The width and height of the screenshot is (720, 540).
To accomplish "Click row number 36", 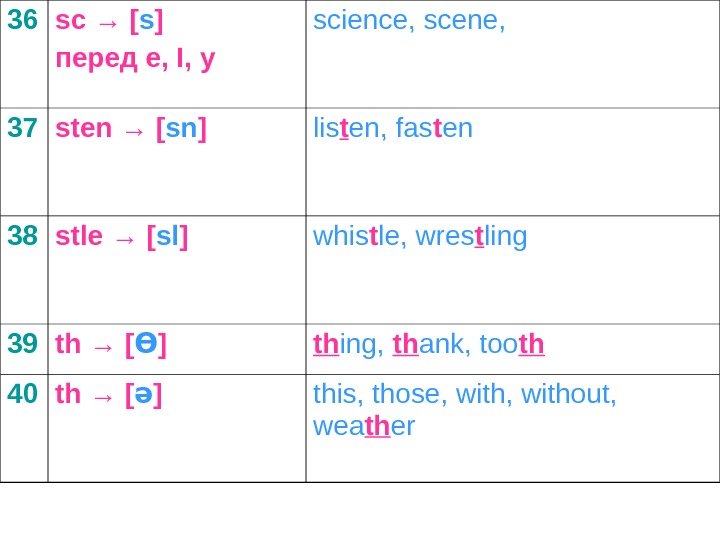I will click(x=22, y=20).
